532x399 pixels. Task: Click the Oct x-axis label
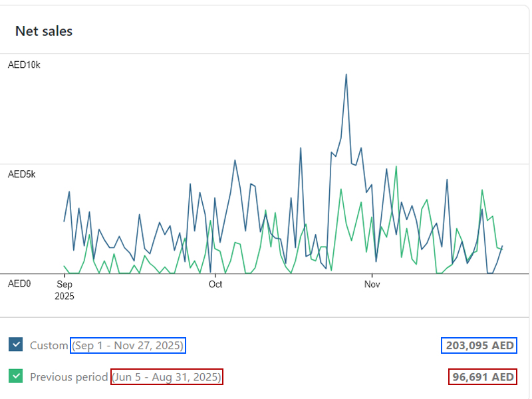[x=215, y=285]
